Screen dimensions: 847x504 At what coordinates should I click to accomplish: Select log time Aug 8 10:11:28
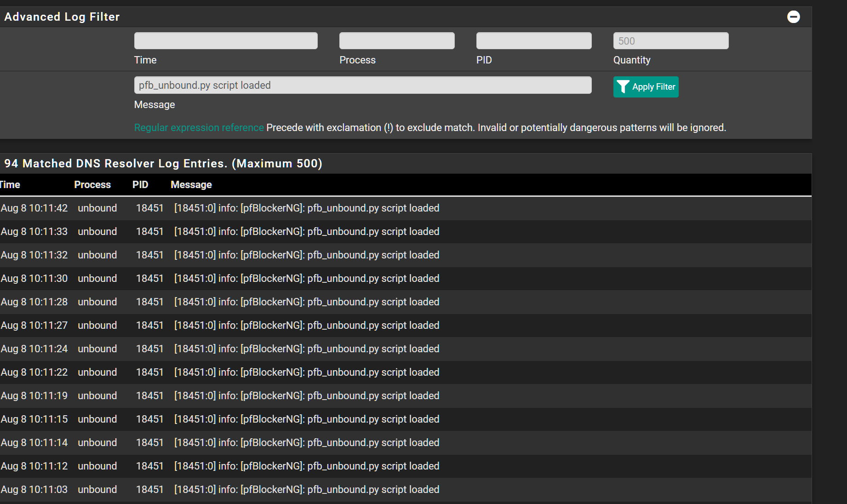[x=34, y=302]
